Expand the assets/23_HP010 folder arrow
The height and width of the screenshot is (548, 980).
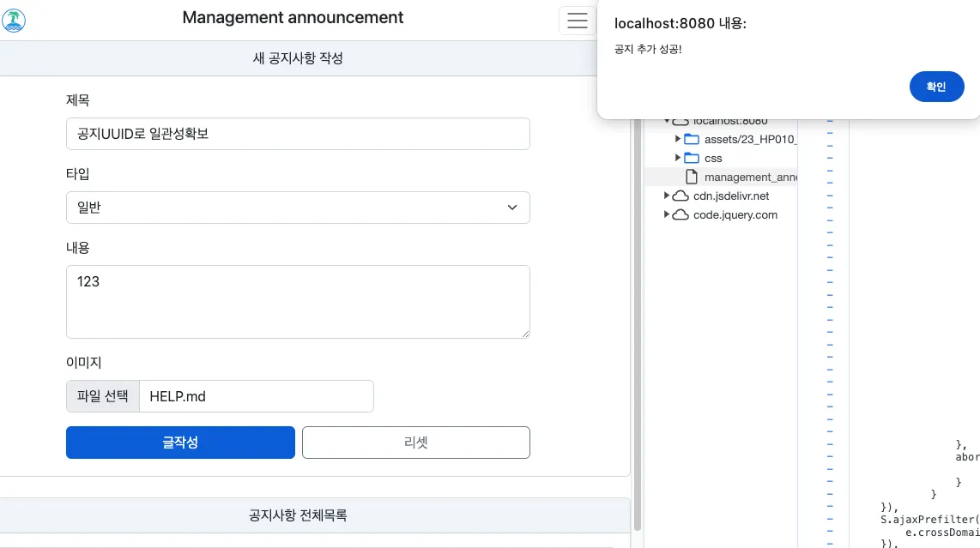677,139
